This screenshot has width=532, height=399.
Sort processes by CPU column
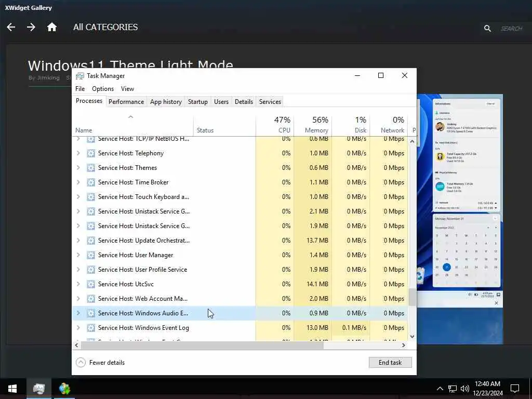click(x=275, y=125)
